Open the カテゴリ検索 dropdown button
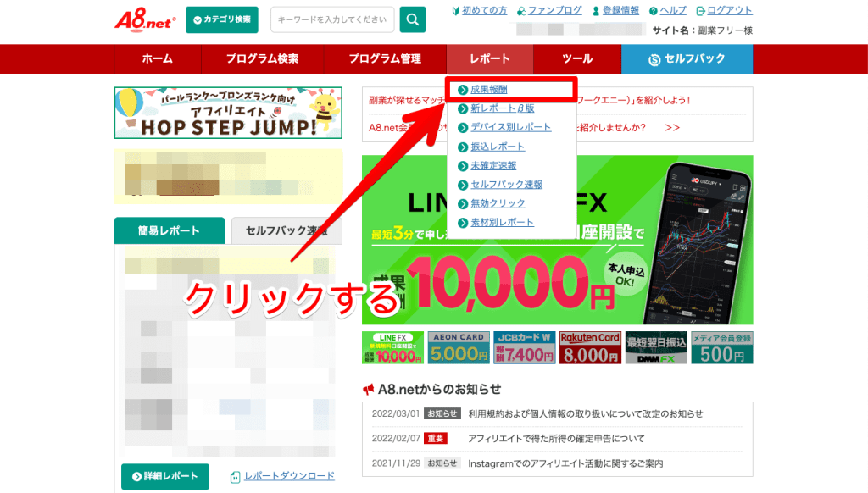The width and height of the screenshot is (868, 493). pyautogui.click(x=222, y=20)
